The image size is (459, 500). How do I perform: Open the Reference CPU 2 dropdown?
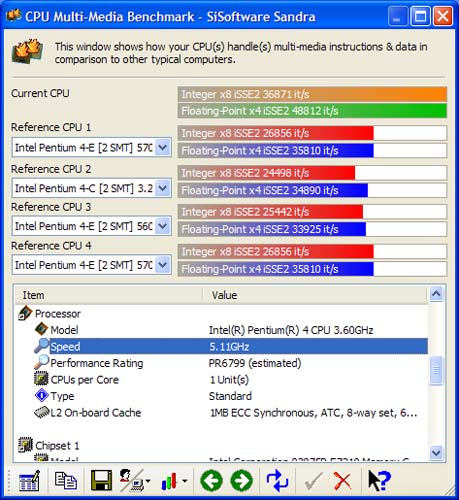point(163,188)
